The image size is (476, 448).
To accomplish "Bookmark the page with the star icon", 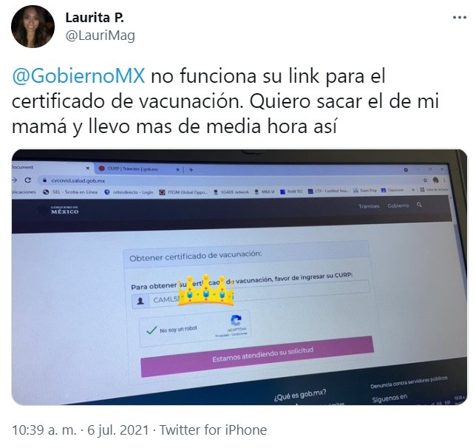I will point(425,180).
